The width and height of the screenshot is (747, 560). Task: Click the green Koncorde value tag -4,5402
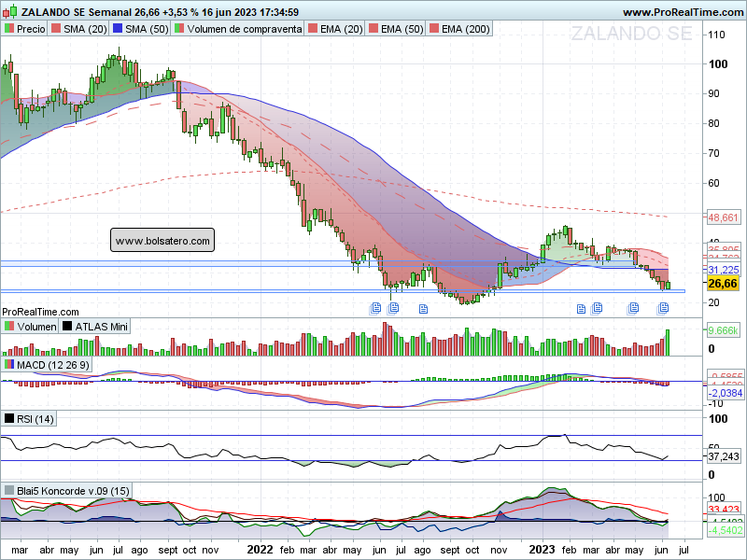tap(725, 530)
